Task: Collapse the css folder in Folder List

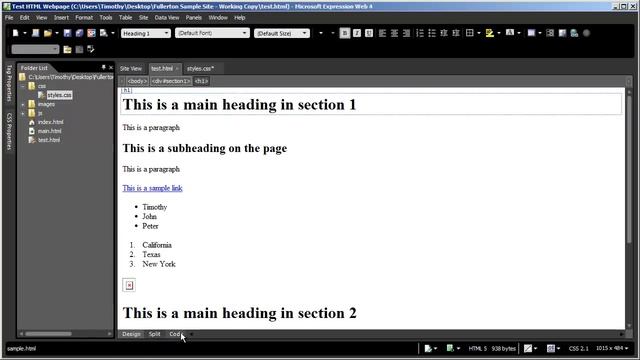Action: (x=23, y=86)
